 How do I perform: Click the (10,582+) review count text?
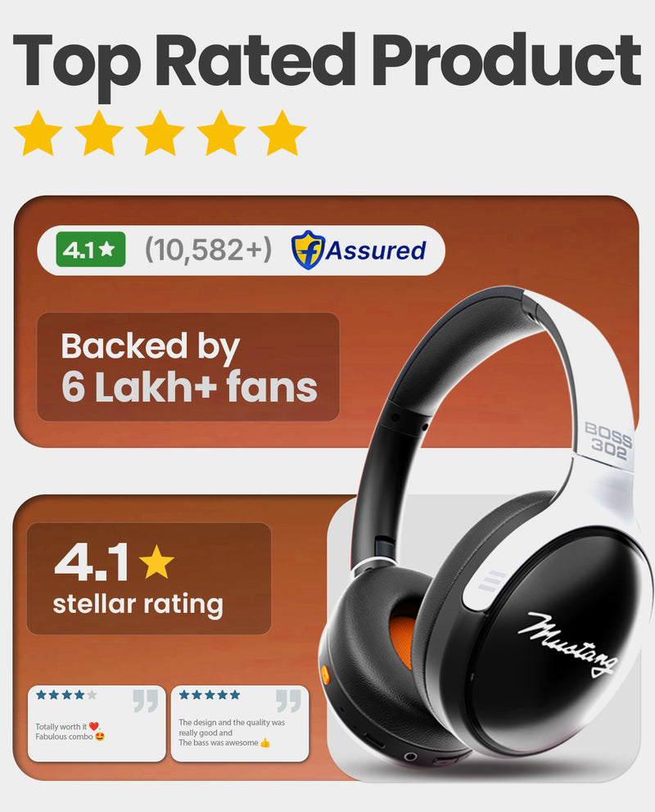(208, 250)
